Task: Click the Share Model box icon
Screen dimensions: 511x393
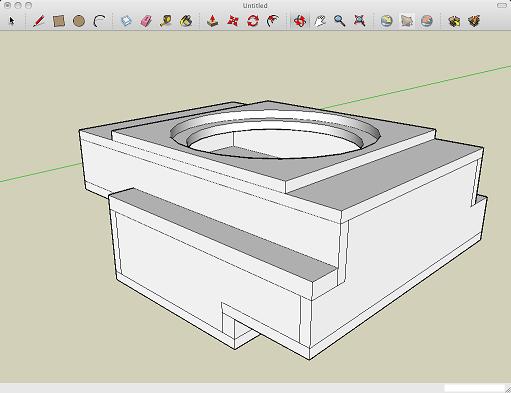Action: pyautogui.click(x=474, y=21)
